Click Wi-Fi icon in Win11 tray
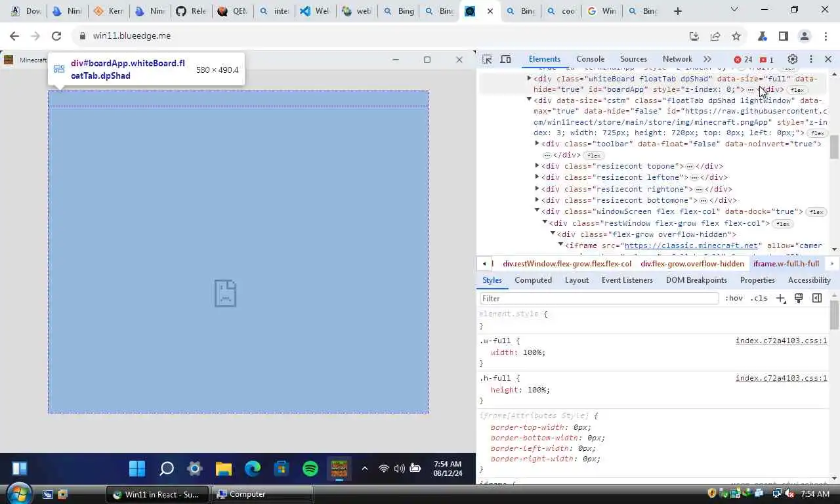 (384, 469)
